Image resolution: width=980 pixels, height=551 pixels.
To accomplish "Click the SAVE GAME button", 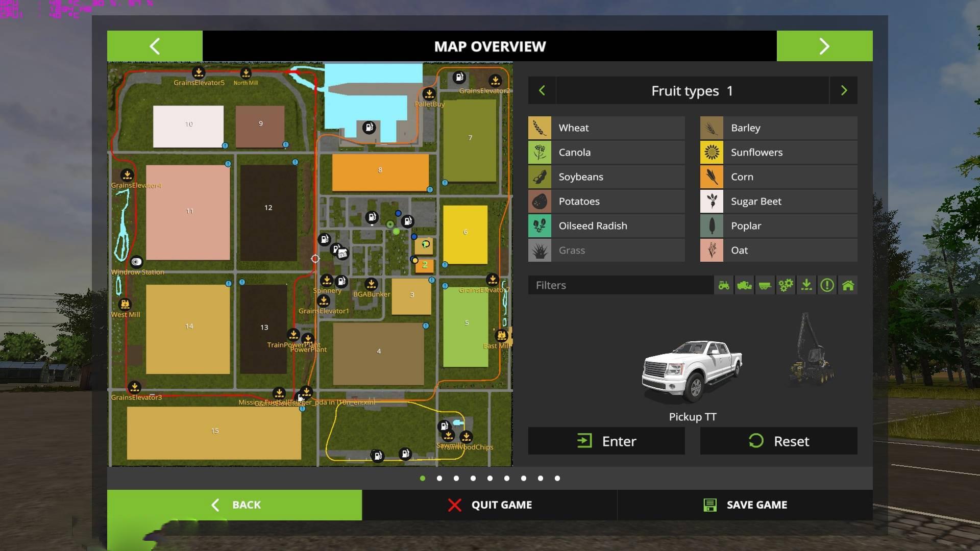I will pos(745,505).
